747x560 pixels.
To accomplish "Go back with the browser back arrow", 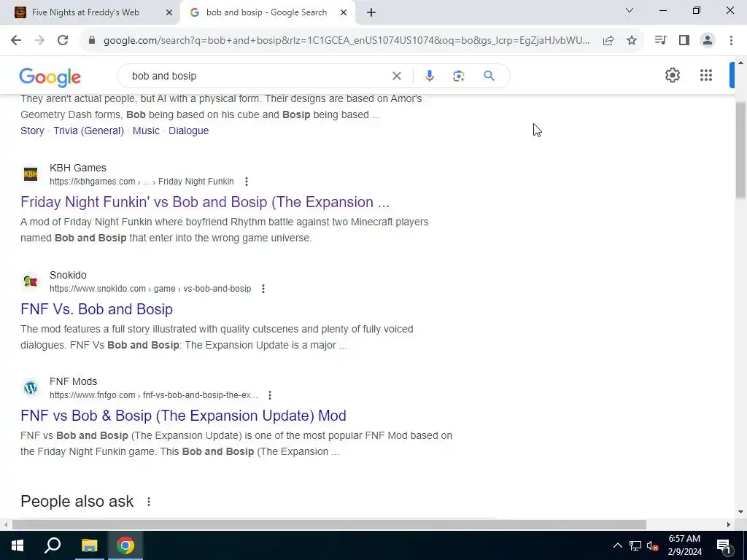I will [x=16, y=41].
